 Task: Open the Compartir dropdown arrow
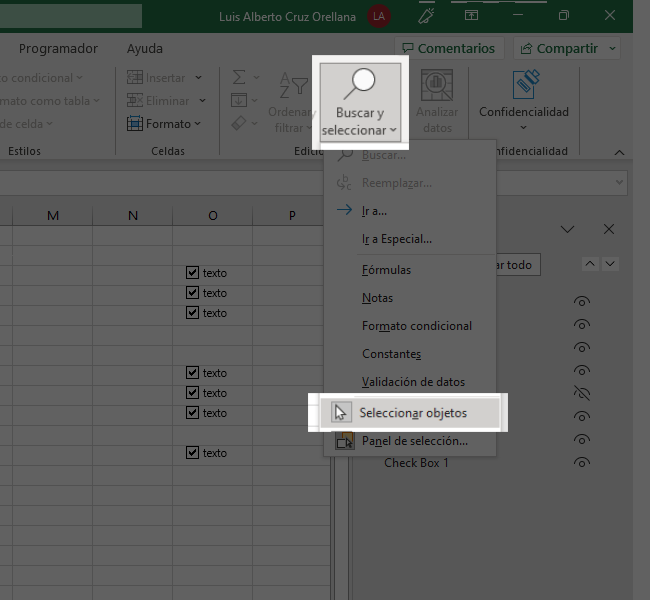pyautogui.click(x=612, y=49)
